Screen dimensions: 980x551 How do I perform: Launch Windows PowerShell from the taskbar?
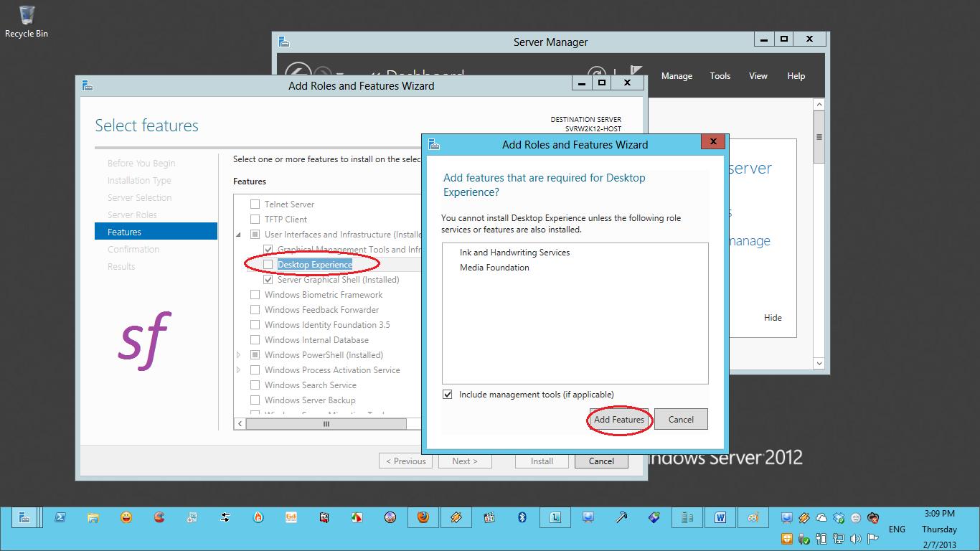[60, 517]
